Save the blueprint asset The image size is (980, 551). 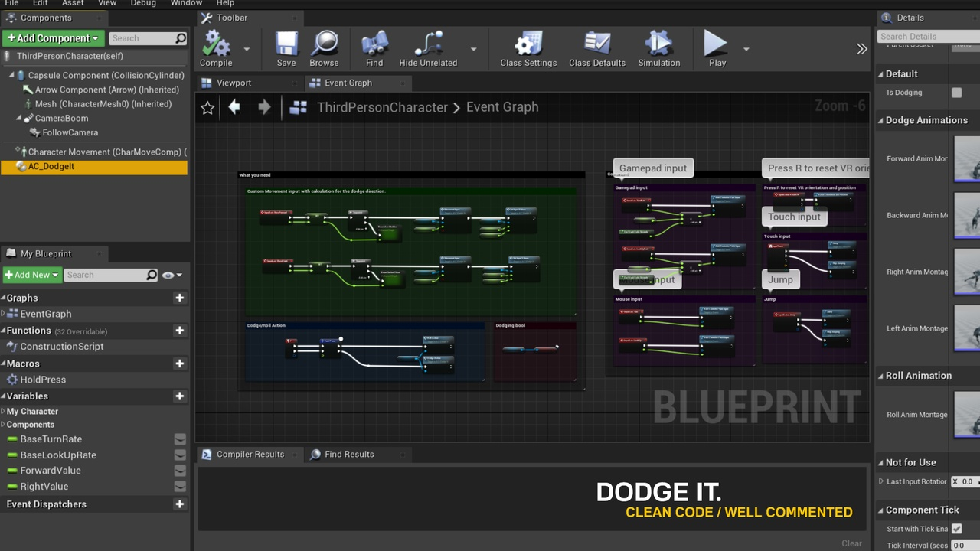pos(286,49)
